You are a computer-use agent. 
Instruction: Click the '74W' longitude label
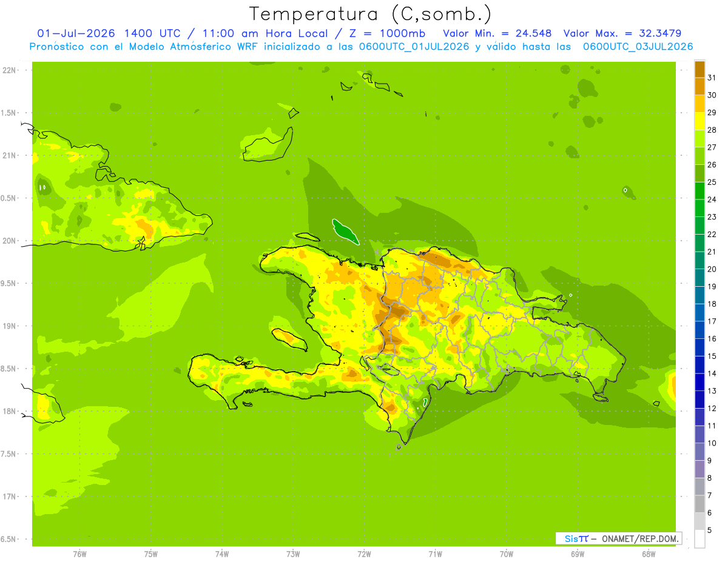(x=222, y=554)
